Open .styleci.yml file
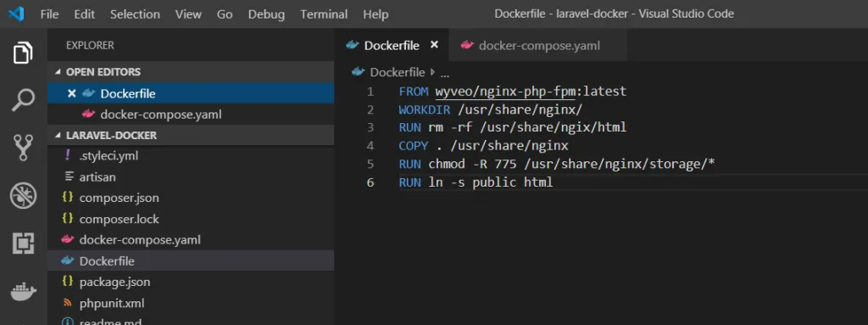 click(x=191, y=156)
